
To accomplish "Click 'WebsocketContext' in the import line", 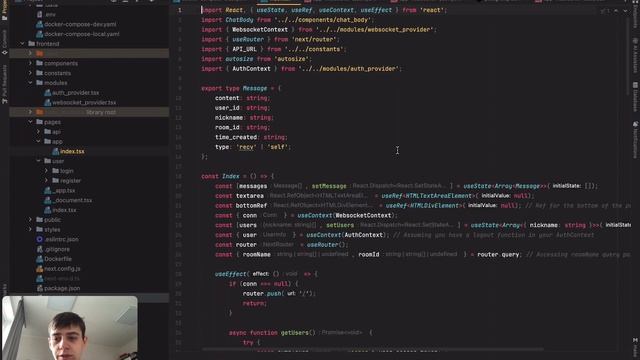I will [x=260, y=29].
